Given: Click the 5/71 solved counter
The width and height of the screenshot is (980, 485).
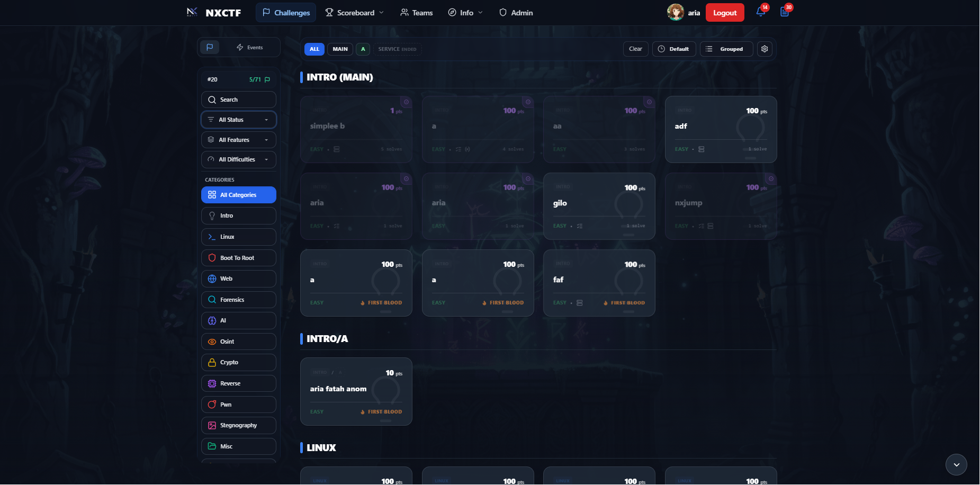Looking at the screenshot, I should 259,79.
